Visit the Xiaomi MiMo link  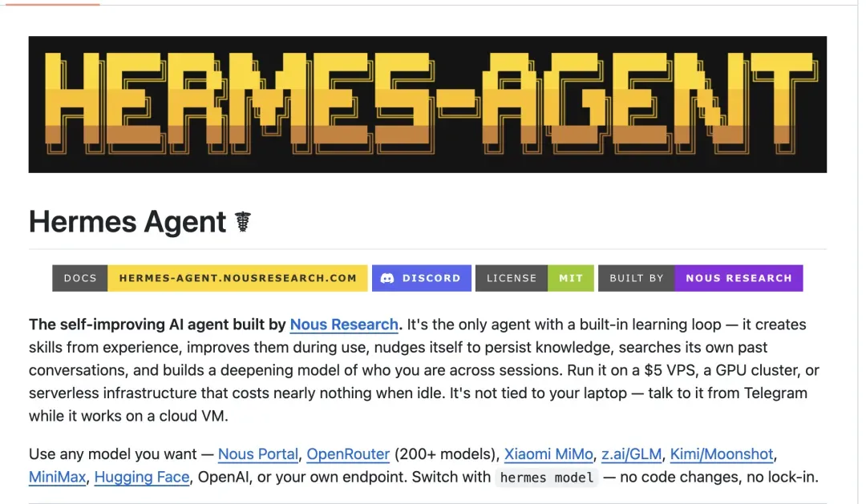click(x=548, y=454)
